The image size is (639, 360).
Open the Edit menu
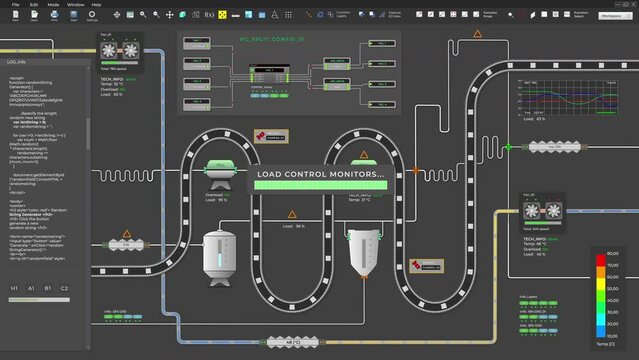pos(34,4)
